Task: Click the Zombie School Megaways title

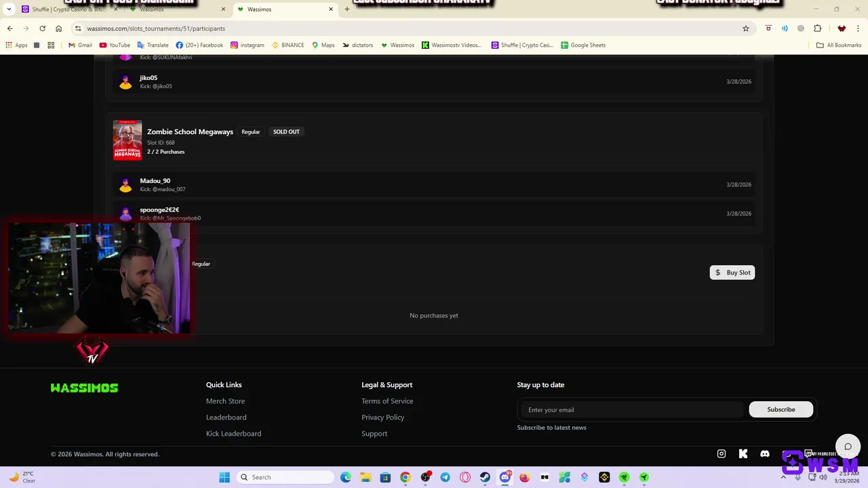Action: pos(190,131)
